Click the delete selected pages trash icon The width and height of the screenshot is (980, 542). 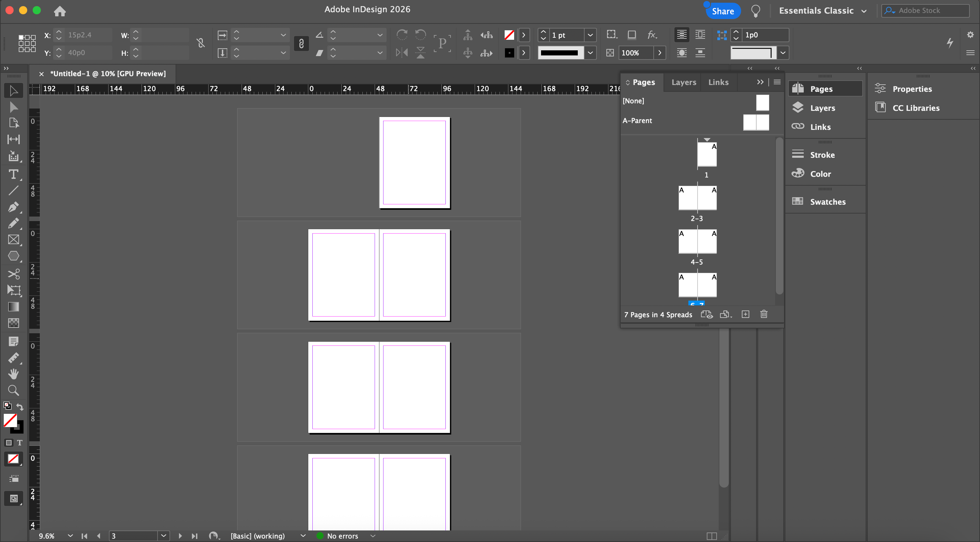tap(764, 314)
